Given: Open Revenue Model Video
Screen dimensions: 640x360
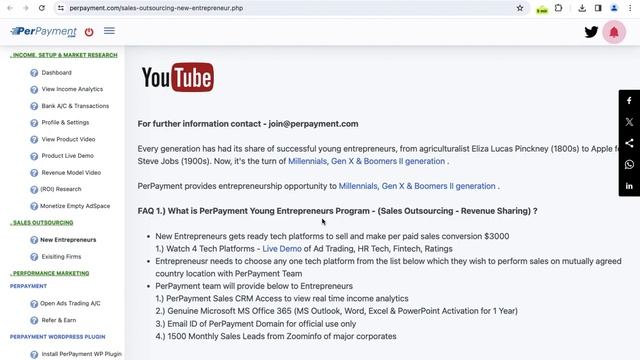Looking at the screenshot, I should (71, 173).
